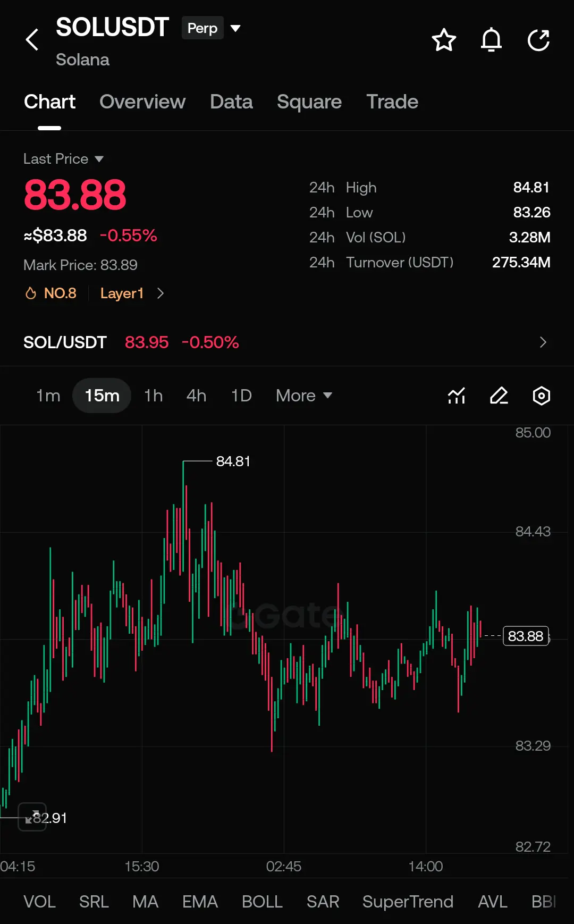Tap the NO.8 ranking link
This screenshot has width=574, height=924.
[x=60, y=293]
